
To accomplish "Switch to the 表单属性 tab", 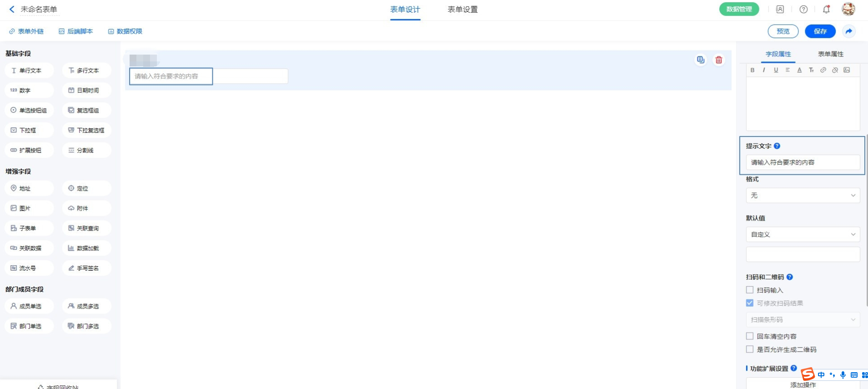I will [x=830, y=54].
